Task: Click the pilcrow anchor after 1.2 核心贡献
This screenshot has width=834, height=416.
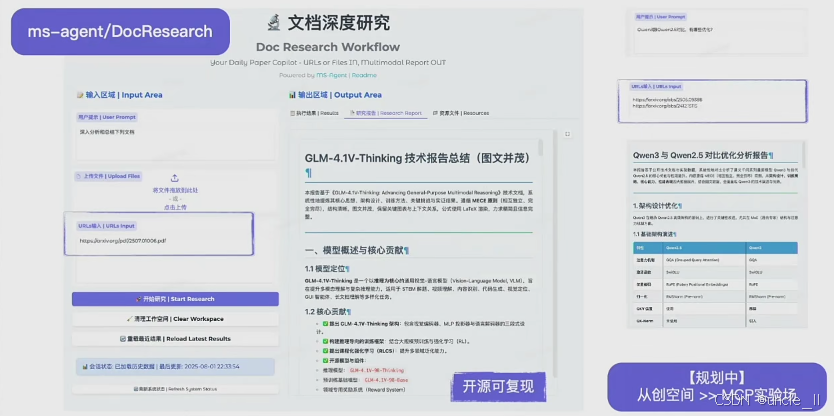Action: click(x=348, y=312)
